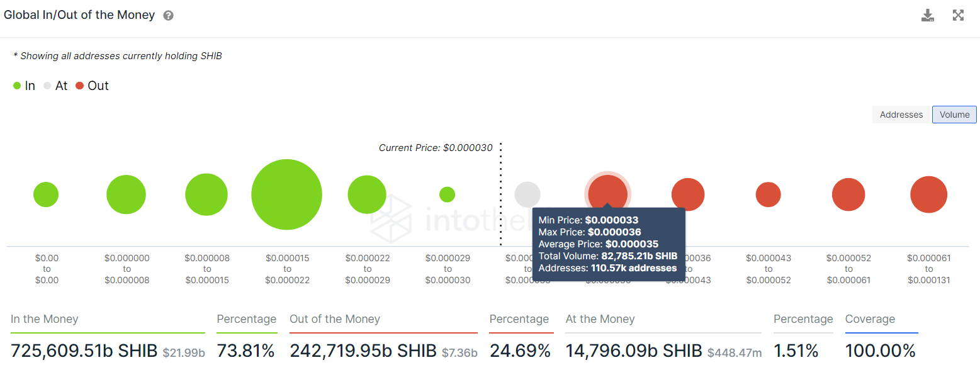
Task: Select the red $0.000061 to $0.000131 bubble
Action: coord(928,194)
